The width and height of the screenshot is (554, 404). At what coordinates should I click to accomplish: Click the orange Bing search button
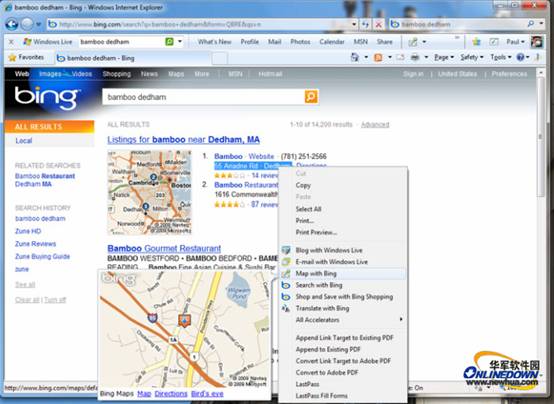[x=311, y=97]
